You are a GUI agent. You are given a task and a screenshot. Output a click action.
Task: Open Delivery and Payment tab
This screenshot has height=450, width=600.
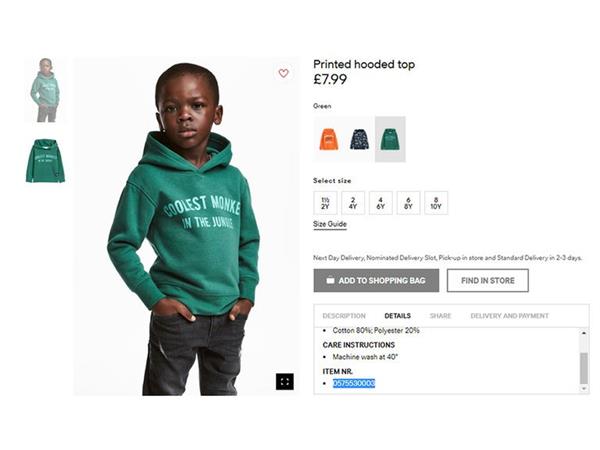pos(509,316)
